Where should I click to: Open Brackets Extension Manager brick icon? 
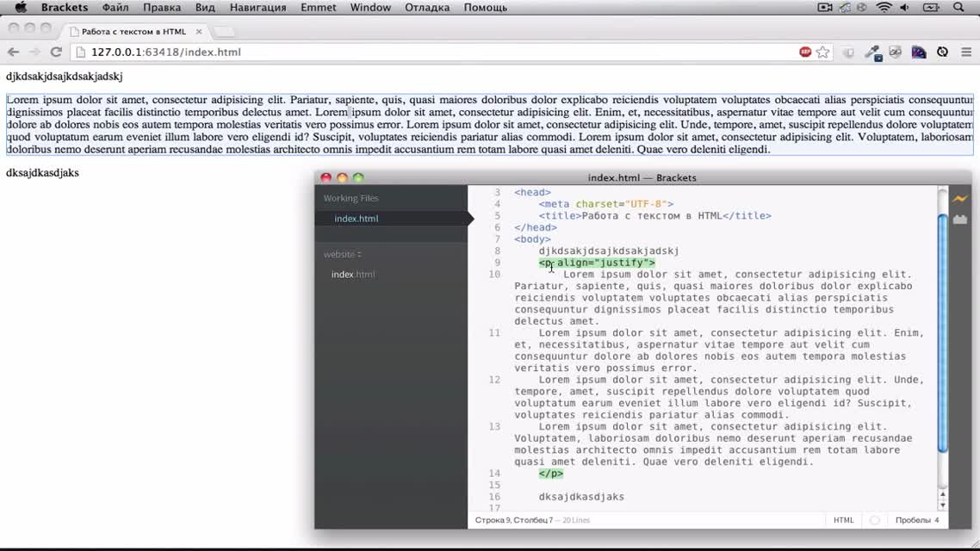(x=960, y=220)
